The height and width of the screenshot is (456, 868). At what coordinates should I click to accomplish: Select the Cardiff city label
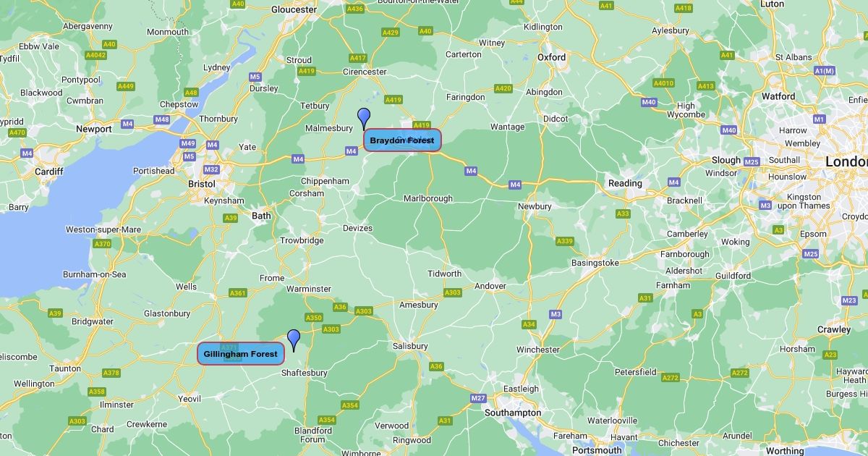pos(49,172)
